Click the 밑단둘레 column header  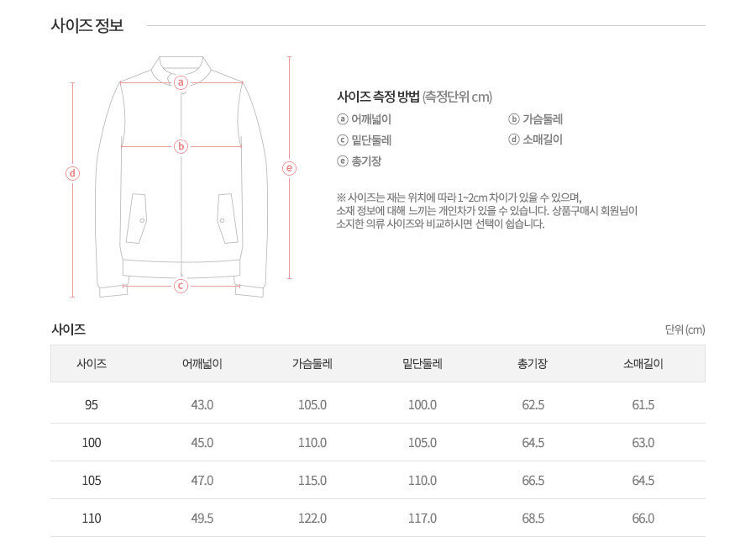(423, 363)
